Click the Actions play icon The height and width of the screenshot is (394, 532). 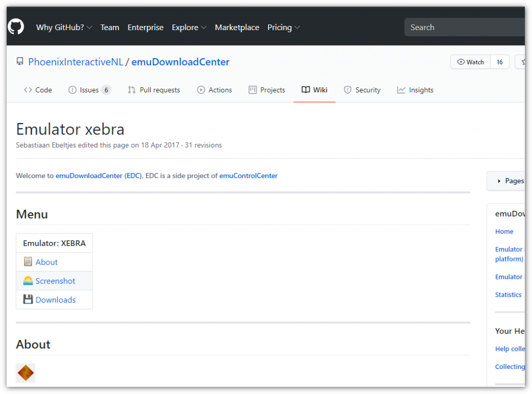pos(201,90)
